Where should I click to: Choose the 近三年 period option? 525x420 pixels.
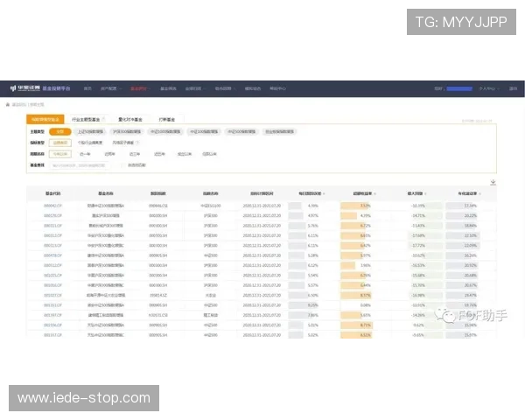coord(135,154)
